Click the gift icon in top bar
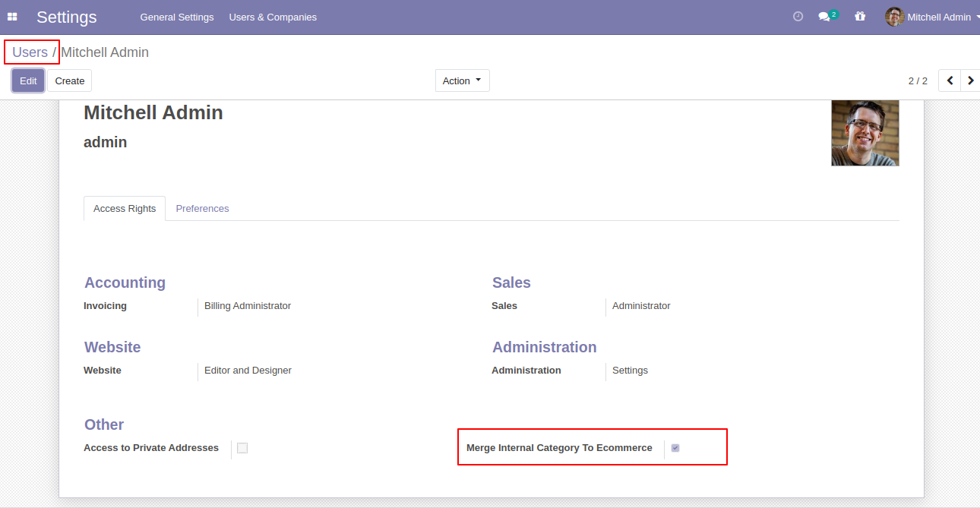 point(860,17)
